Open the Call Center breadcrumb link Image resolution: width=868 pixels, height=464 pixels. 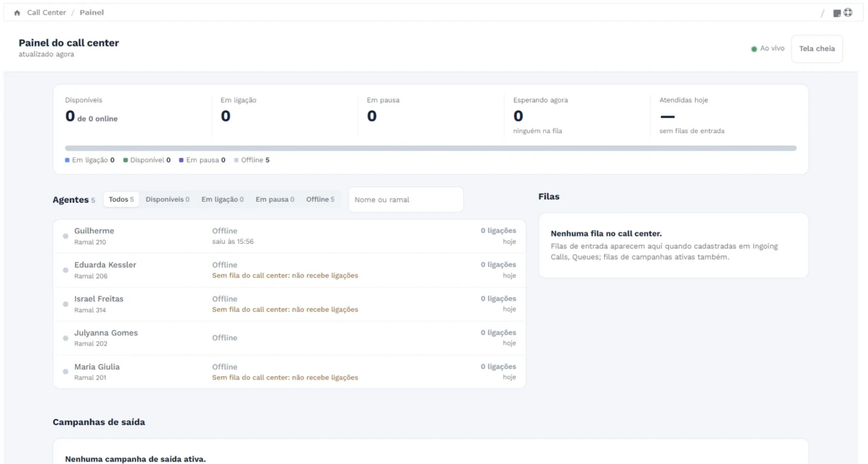click(46, 13)
